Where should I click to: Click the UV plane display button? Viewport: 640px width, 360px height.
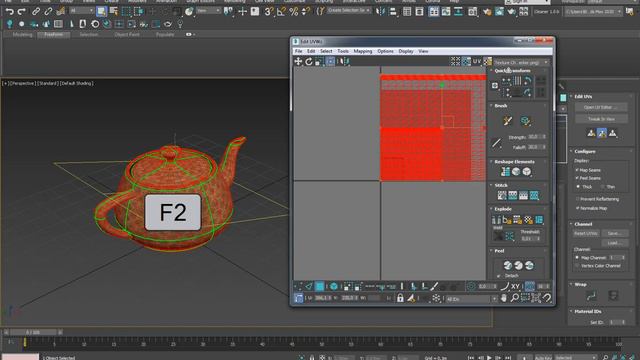pos(477,62)
